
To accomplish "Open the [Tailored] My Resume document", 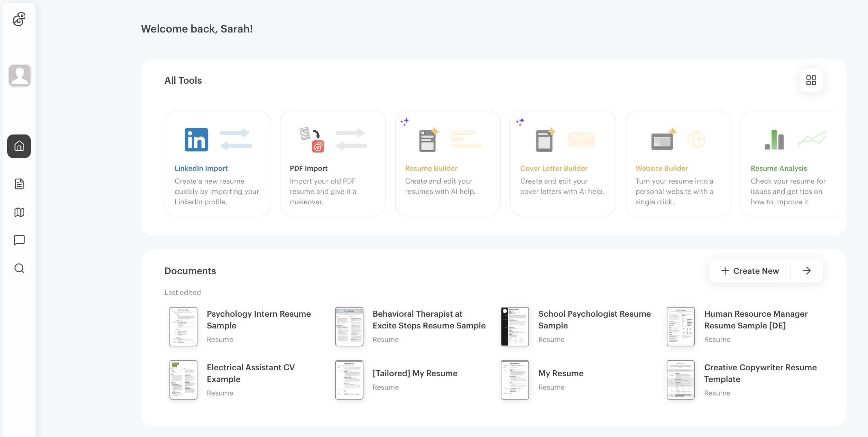I will coord(415,373).
